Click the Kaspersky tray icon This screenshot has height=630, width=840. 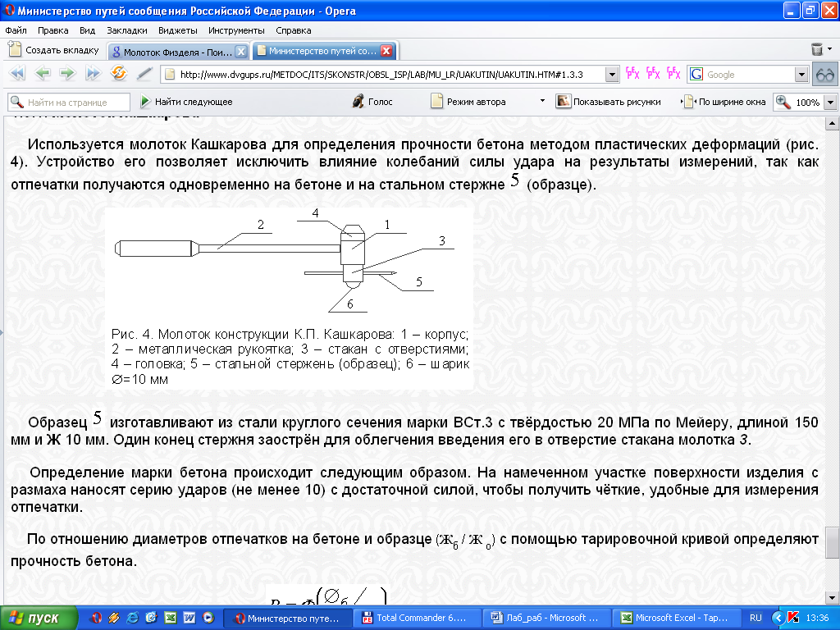pos(794,618)
